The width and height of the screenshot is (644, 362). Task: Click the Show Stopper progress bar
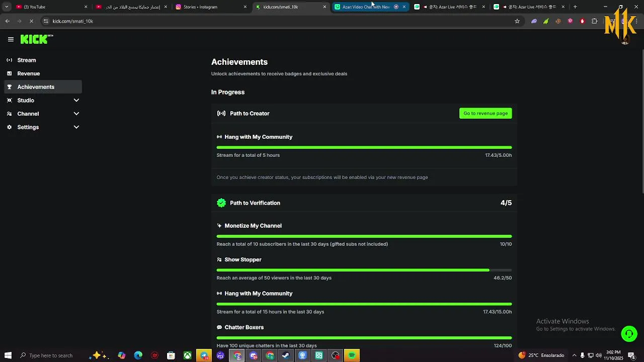pos(364,270)
